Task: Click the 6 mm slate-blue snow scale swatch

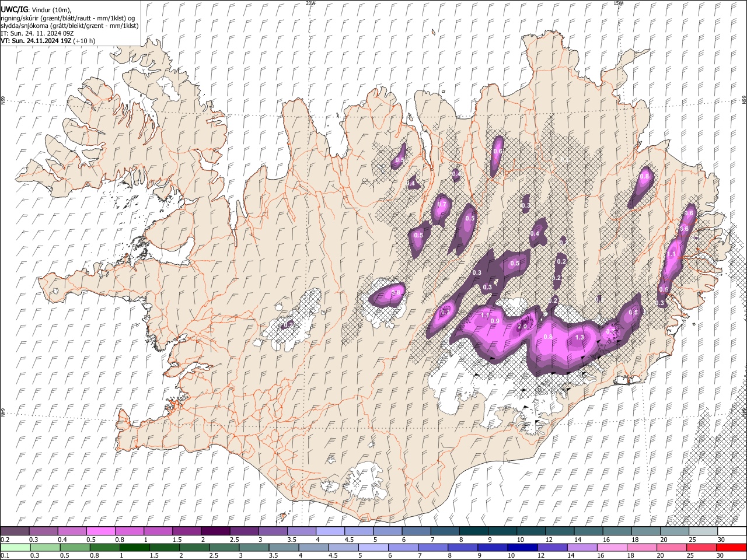Action: pyautogui.click(x=416, y=531)
